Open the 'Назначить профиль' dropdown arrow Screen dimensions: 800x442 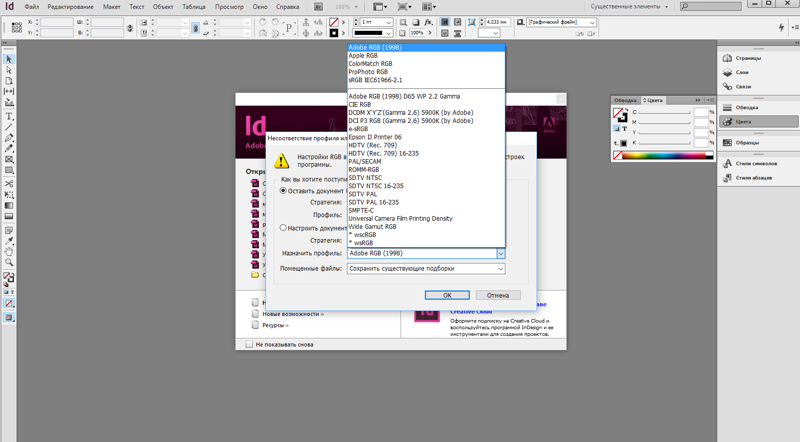[501, 253]
